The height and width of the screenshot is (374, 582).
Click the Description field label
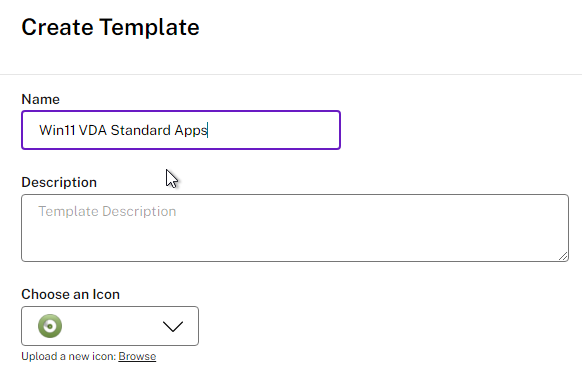59,183
